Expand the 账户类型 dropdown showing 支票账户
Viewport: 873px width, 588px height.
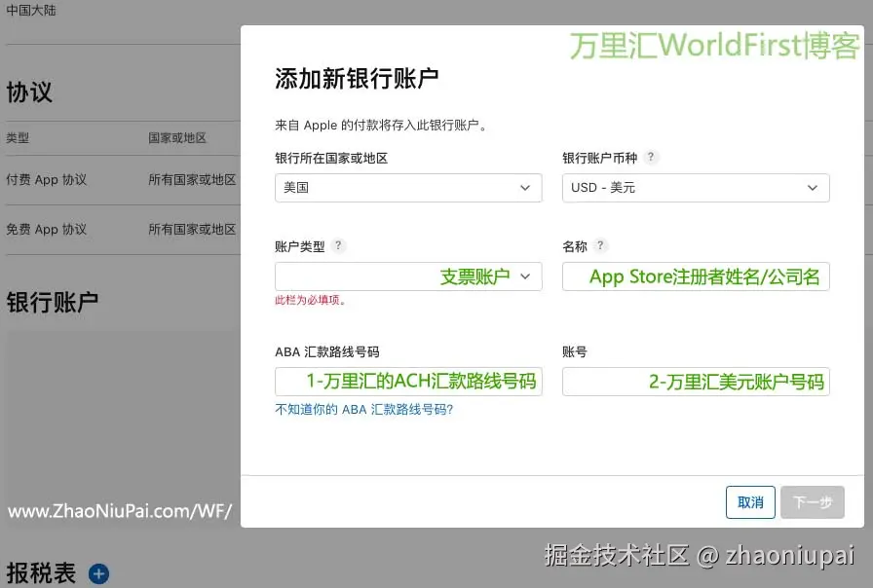click(x=408, y=276)
